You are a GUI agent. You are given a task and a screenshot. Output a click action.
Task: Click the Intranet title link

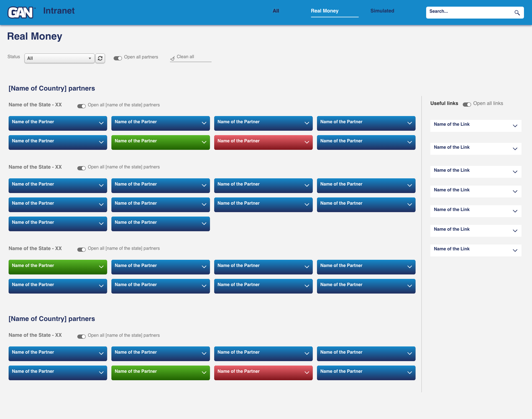click(x=59, y=11)
